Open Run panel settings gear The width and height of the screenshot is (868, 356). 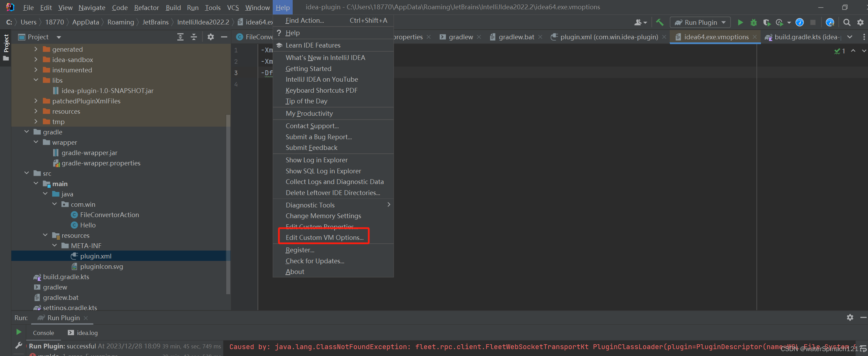click(850, 317)
